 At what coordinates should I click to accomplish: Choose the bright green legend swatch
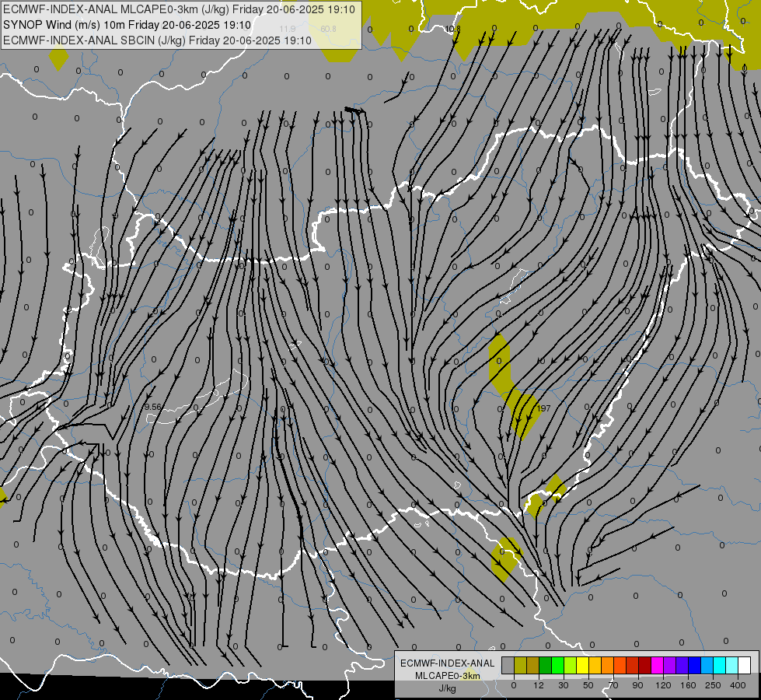click(x=558, y=666)
